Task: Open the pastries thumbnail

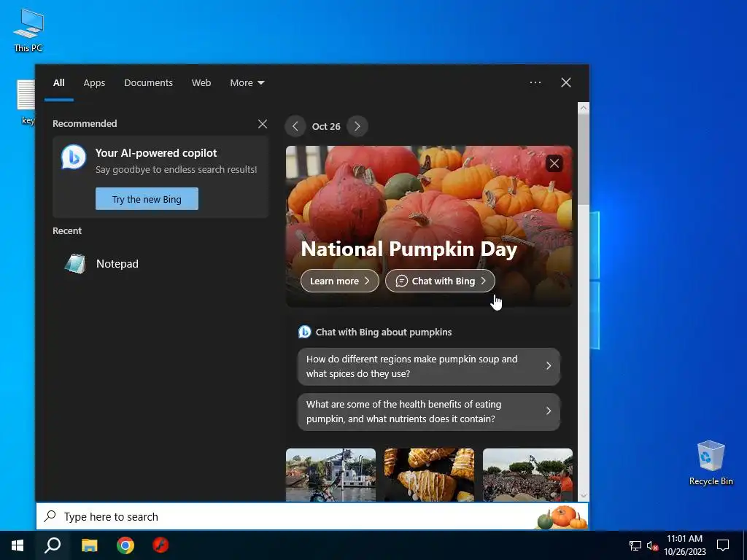Action: (429, 475)
